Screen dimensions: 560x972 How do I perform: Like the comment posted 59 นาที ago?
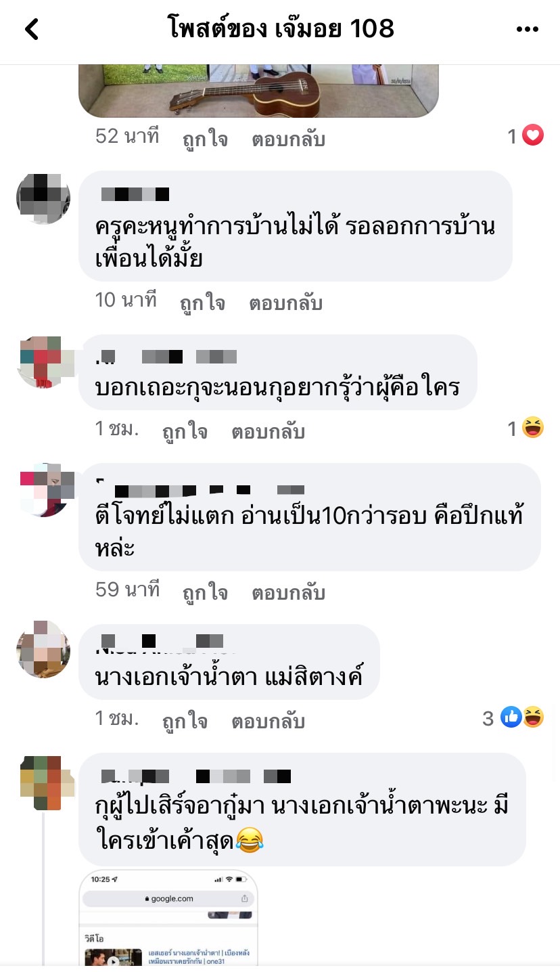pos(206,593)
